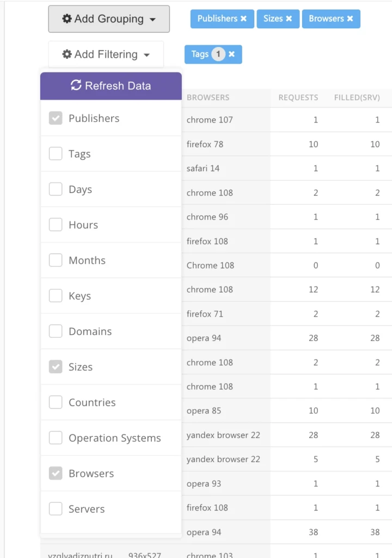Choose the Hours grouping option
The height and width of the screenshot is (558, 392).
(111, 225)
